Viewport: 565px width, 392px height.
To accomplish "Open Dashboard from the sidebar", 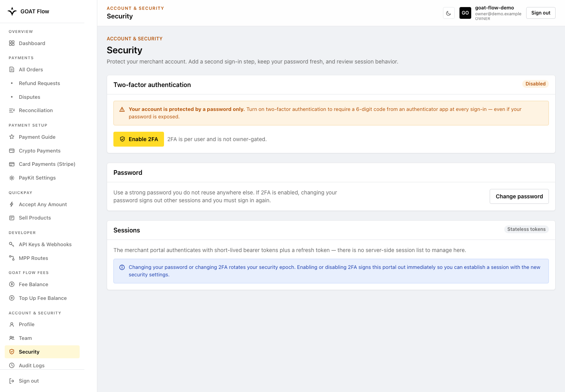I will point(42,43).
